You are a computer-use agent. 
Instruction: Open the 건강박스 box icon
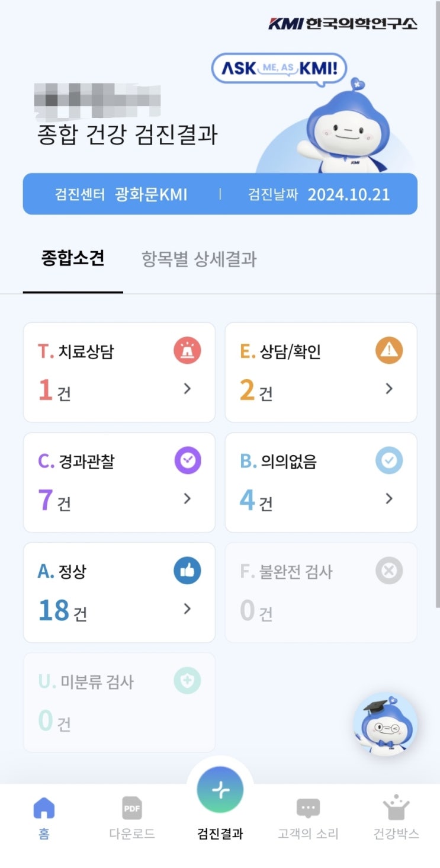396,809
